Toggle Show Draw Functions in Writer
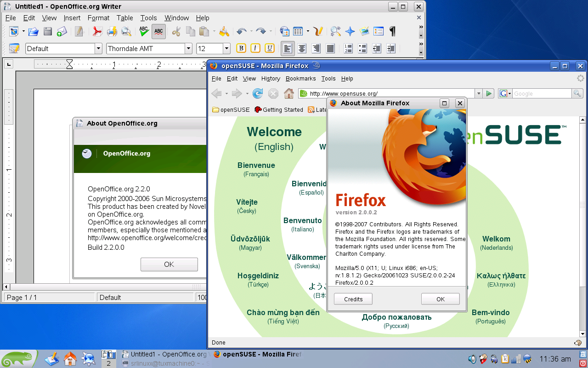The width and height of the screenshot is (588, 368). tap(318, 31)
